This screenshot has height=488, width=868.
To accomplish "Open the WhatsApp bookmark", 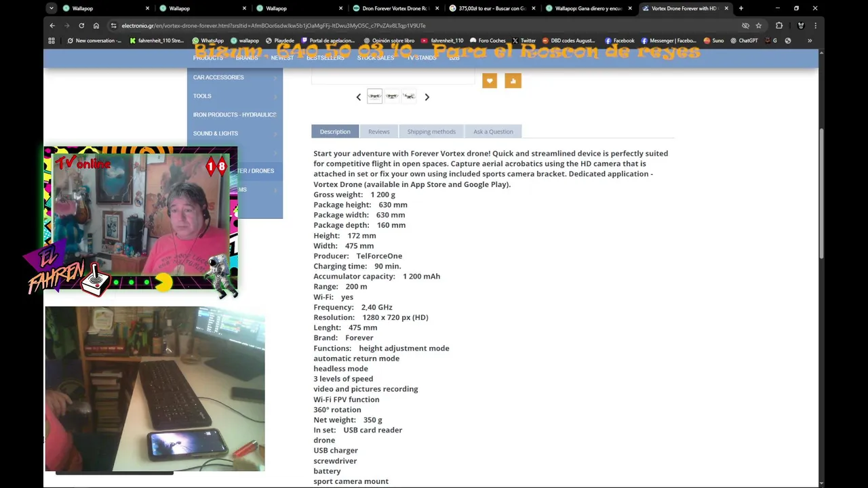I will click(208, 41).
